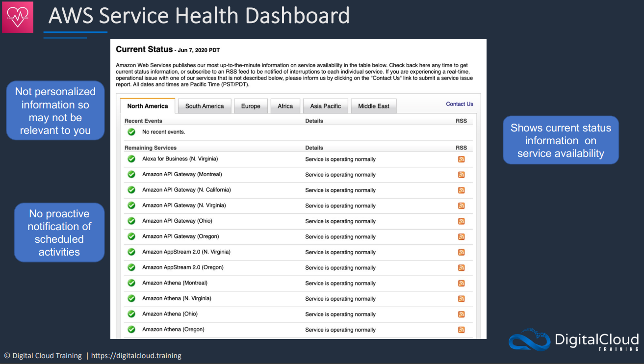Image resolution: width=644 pixels, height=364 pixels.
Task: Click the 'Shows current status information' callout
Action: coord(561,140)
